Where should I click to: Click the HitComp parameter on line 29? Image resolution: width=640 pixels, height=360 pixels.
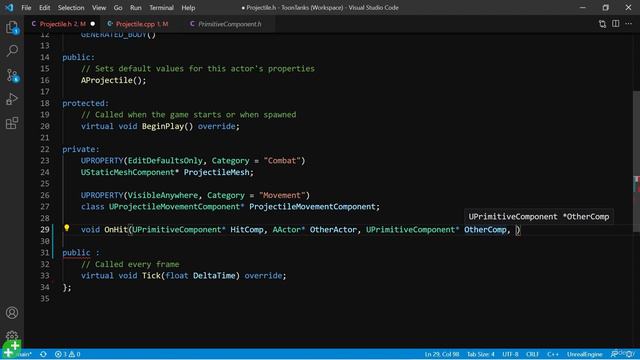(x=247, y=229)
